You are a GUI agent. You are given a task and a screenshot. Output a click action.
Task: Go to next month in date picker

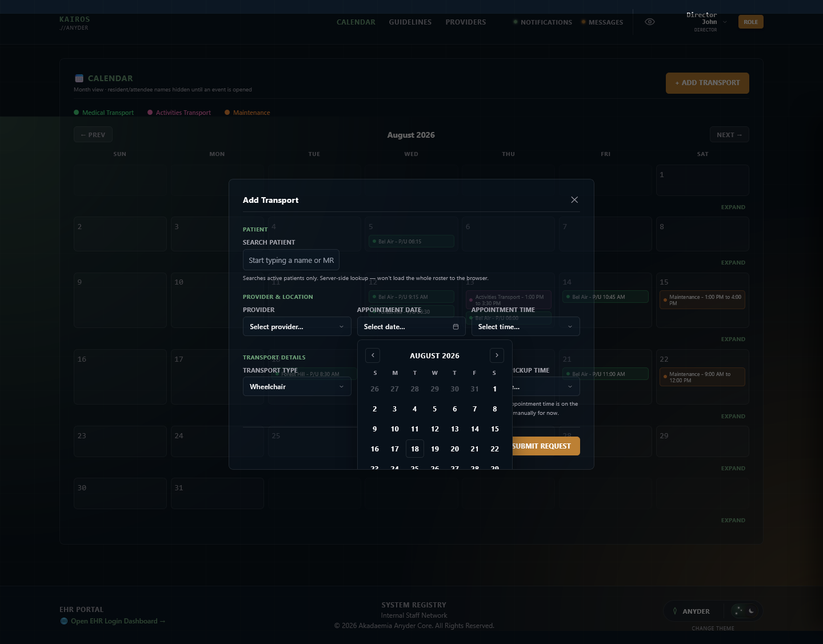tap(497, 355)
